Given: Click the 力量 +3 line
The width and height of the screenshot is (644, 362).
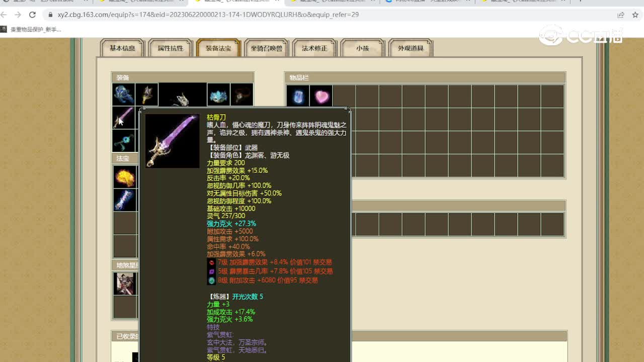Looking at the screenshot, I should pos(218,304).
